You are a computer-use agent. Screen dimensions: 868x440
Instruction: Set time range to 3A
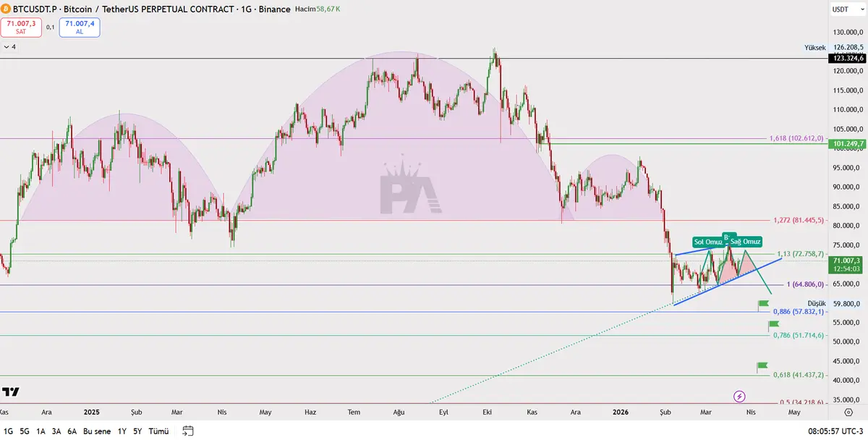[56, 431]
